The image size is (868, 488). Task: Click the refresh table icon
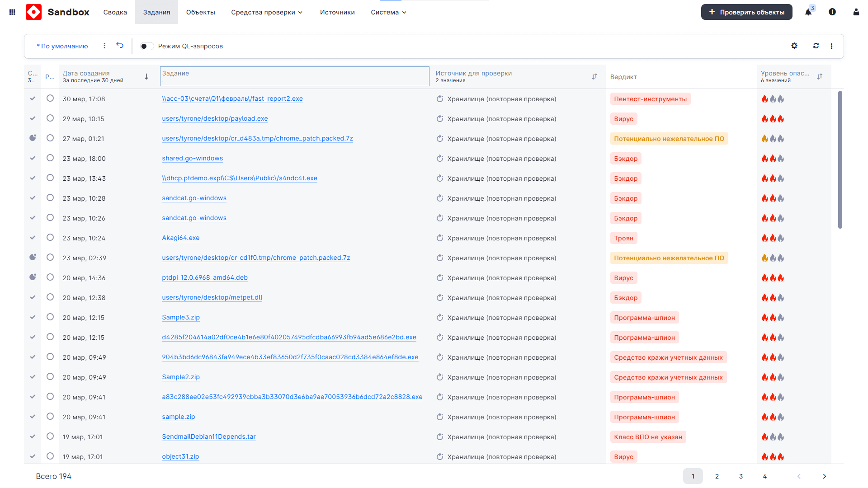816,46
